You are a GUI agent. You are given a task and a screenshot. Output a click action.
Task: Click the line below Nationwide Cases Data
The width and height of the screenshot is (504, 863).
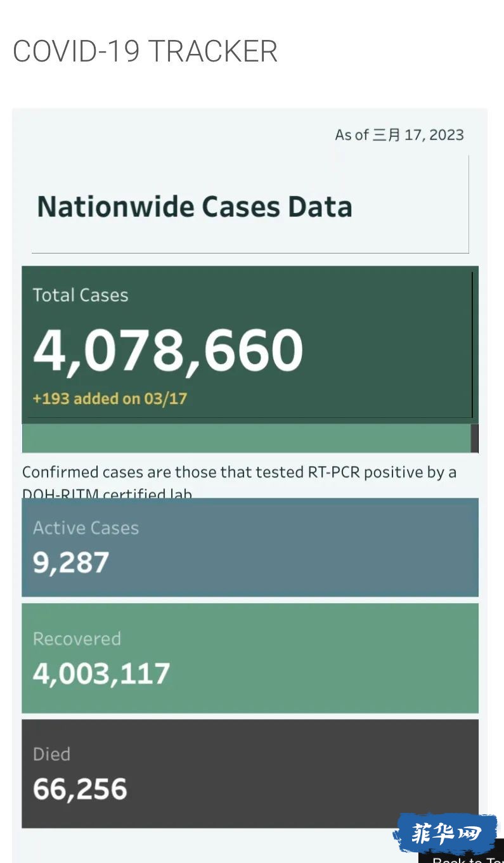coord(250,253)
